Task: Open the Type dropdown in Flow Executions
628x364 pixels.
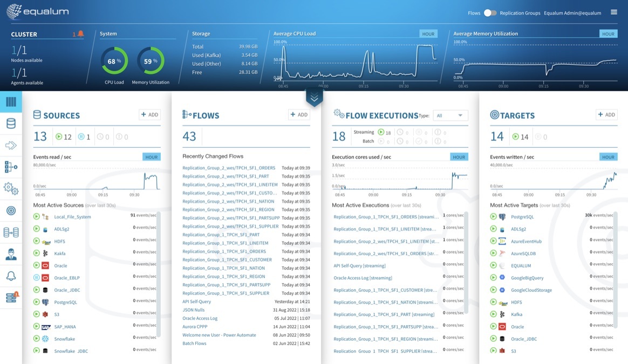Action: (450, 115)
